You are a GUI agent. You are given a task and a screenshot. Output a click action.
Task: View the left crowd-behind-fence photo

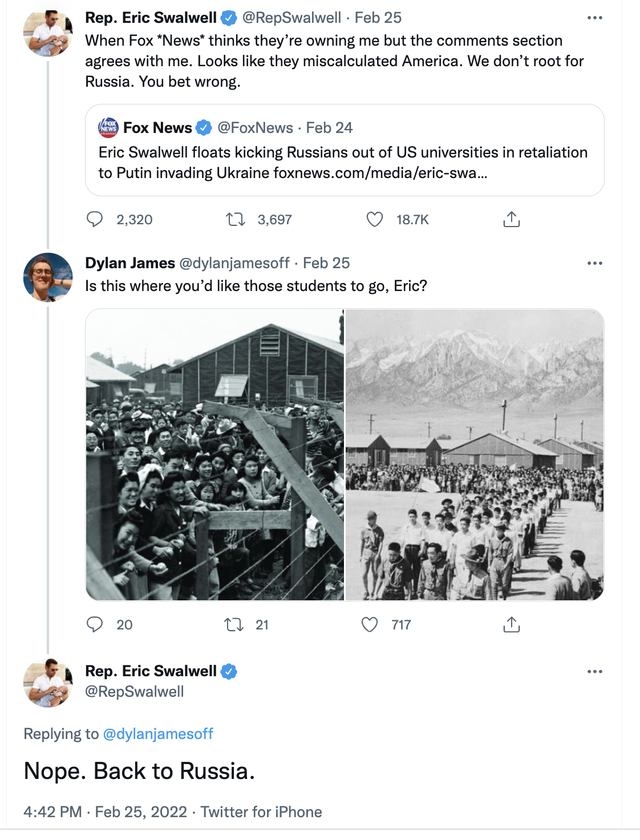[215, 455]
